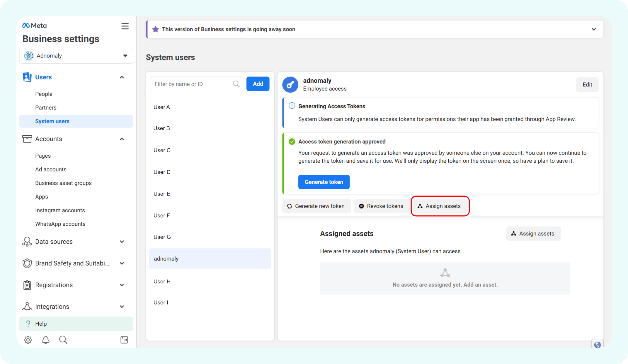Open the settings gear icon
Viewport: 628px width, 364px height.
(28, 340)
